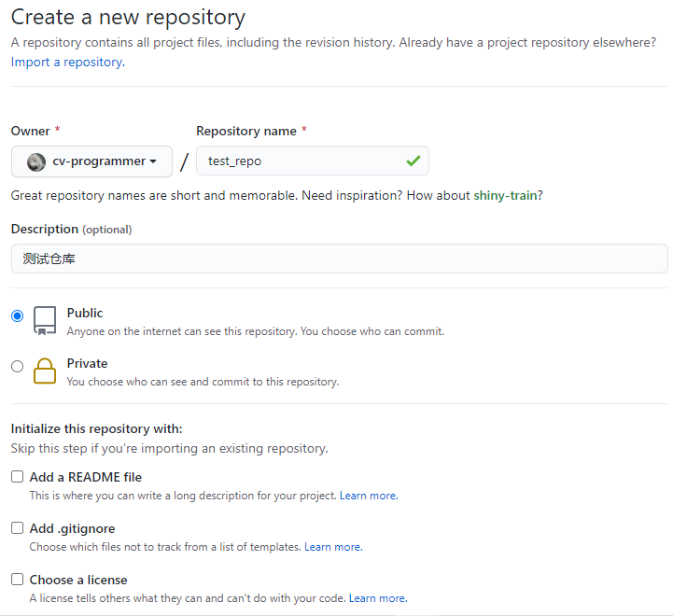Open Learn more link for README file
673x616 pixels.
pos(368,496)
